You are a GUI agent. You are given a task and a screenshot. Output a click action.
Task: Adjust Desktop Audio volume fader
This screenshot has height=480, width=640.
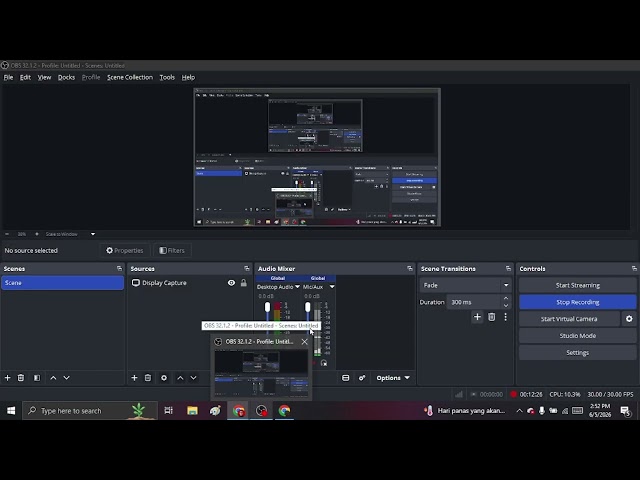click(267, 307)
